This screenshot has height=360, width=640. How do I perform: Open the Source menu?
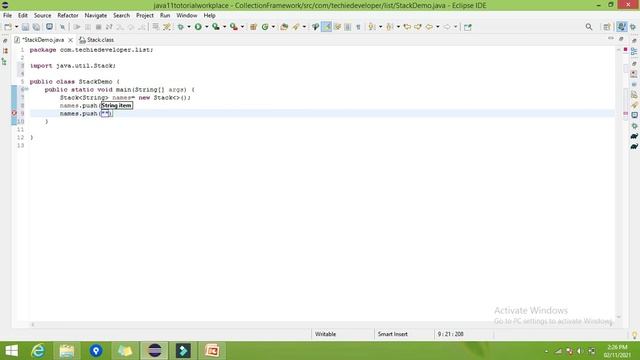pos(42,16)
